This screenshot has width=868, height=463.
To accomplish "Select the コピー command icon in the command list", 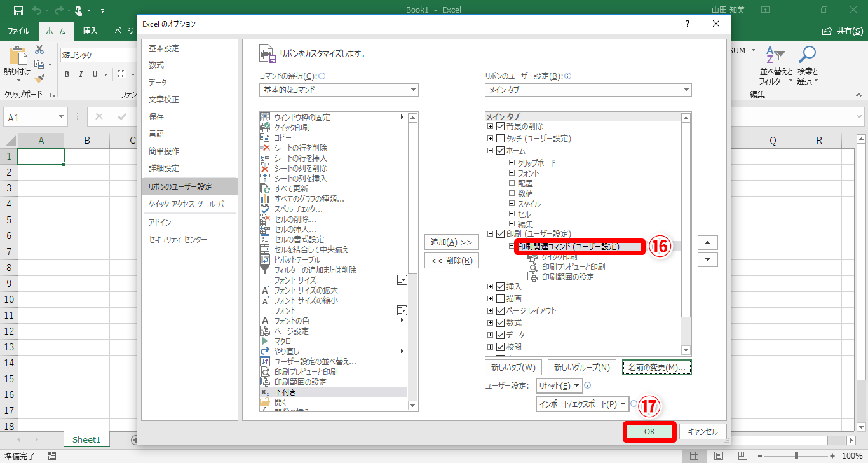I will (x=265, y=137).
